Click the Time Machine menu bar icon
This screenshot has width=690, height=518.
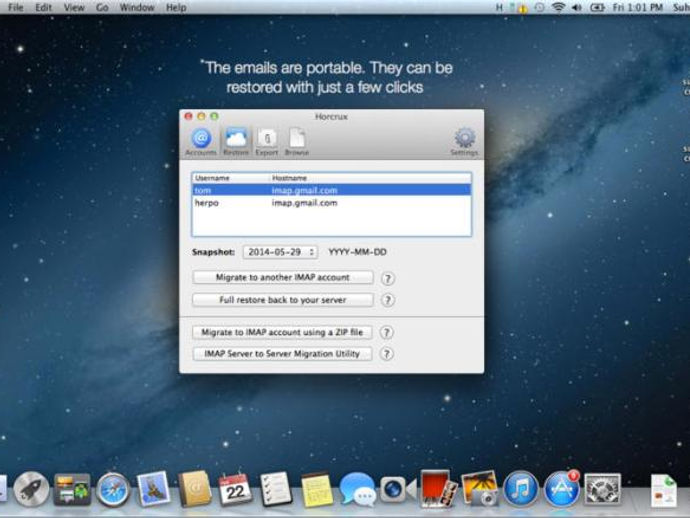pyautogui.click(x=540, y=7)
